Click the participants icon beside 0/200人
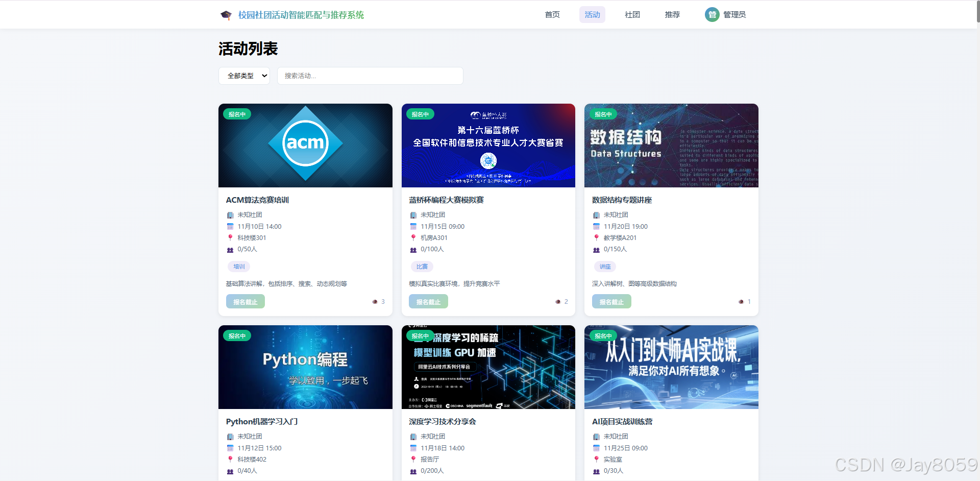The image size is (980, 481). coord(413,471)
